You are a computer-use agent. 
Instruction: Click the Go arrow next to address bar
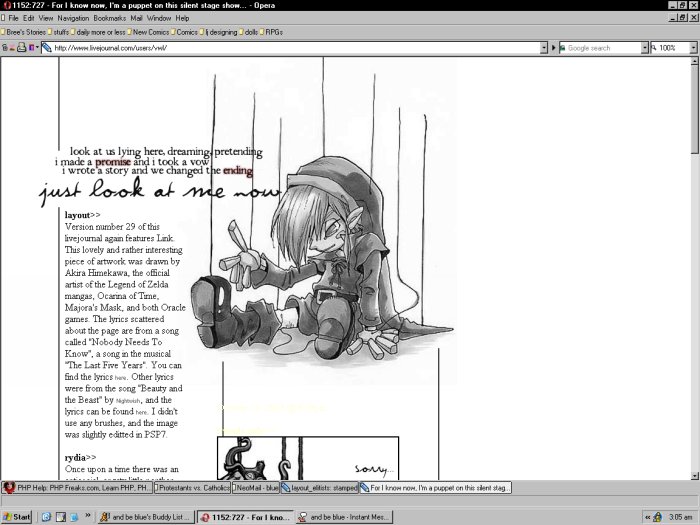(x=553, y=48)
